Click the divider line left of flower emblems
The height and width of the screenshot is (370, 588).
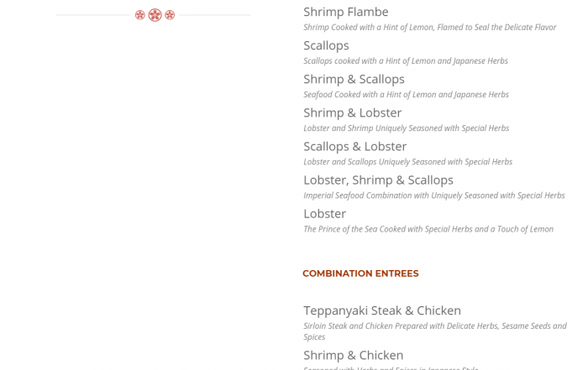[94, 15]
